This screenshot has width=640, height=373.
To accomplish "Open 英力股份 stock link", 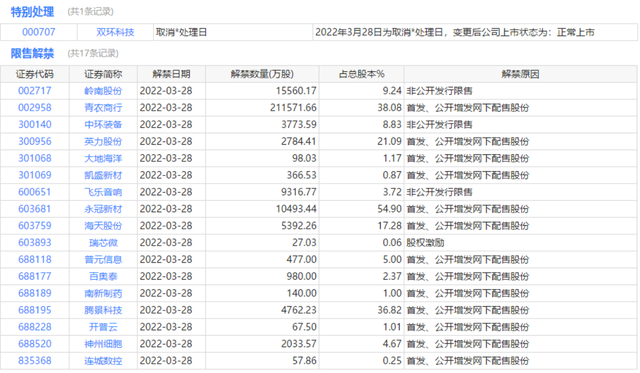I will coord(103,142).
